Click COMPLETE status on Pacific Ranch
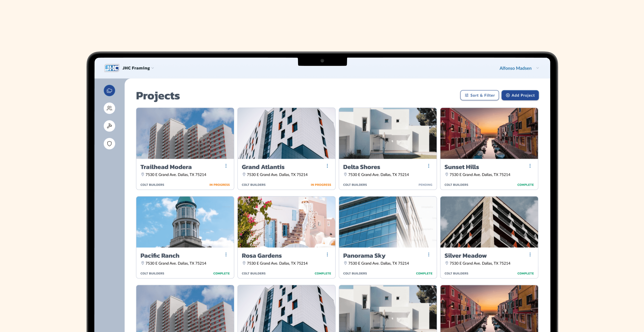 point(222,273)
